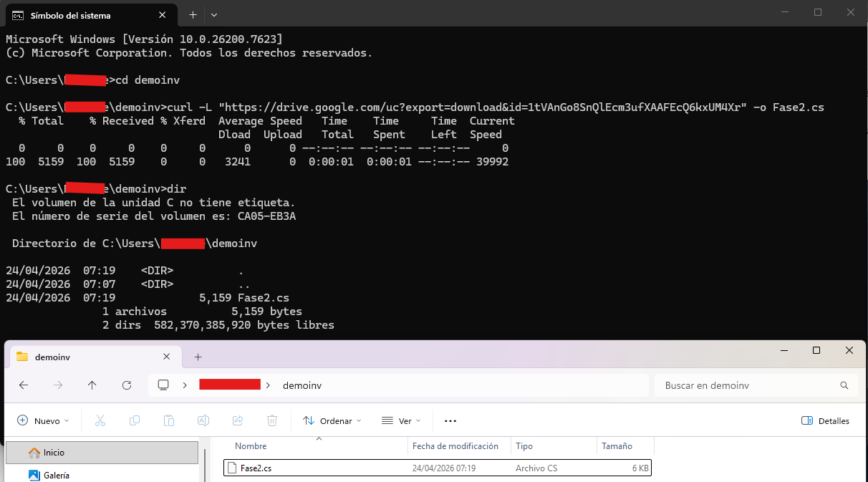
Task: Open the Ver view menu
Action: pyautogui.click(x=401, y=420)
